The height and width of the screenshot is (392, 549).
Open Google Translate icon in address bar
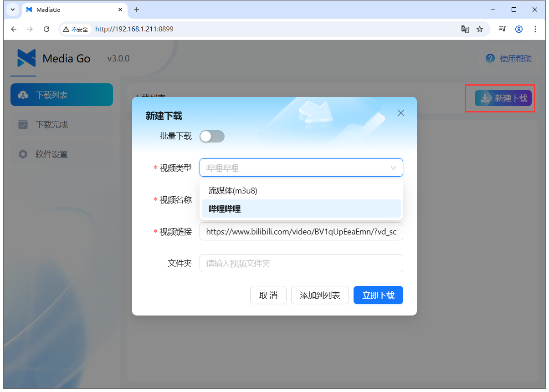[465, 29]
